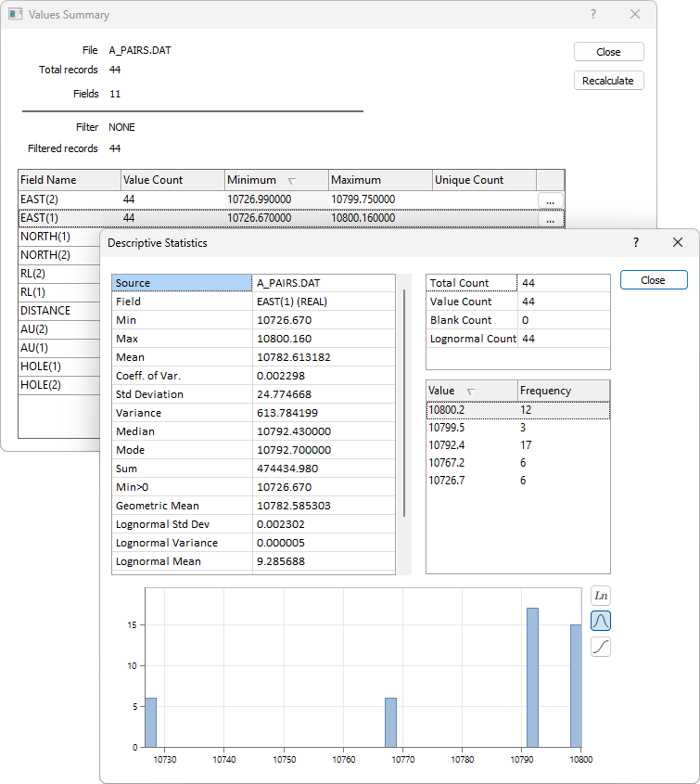Select the Lognormal Count row
The width and height of the screenshot is (700, 784).
518,339
